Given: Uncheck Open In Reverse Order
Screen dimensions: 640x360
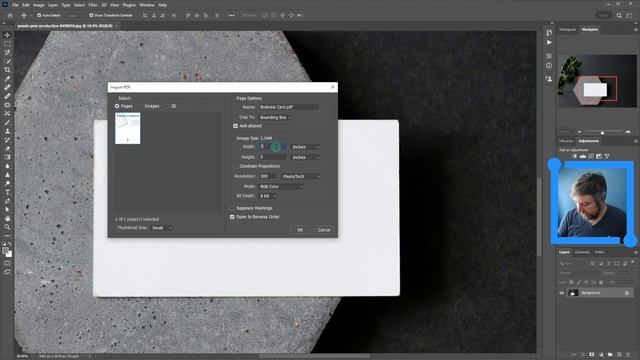Looking at the screenshot, I should pos(232,217).
